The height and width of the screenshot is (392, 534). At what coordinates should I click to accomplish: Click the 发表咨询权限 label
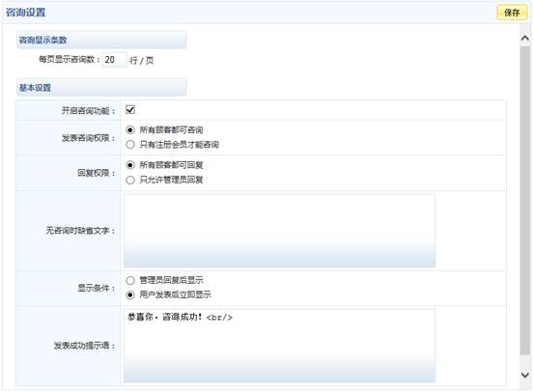[x=88, y=138]
